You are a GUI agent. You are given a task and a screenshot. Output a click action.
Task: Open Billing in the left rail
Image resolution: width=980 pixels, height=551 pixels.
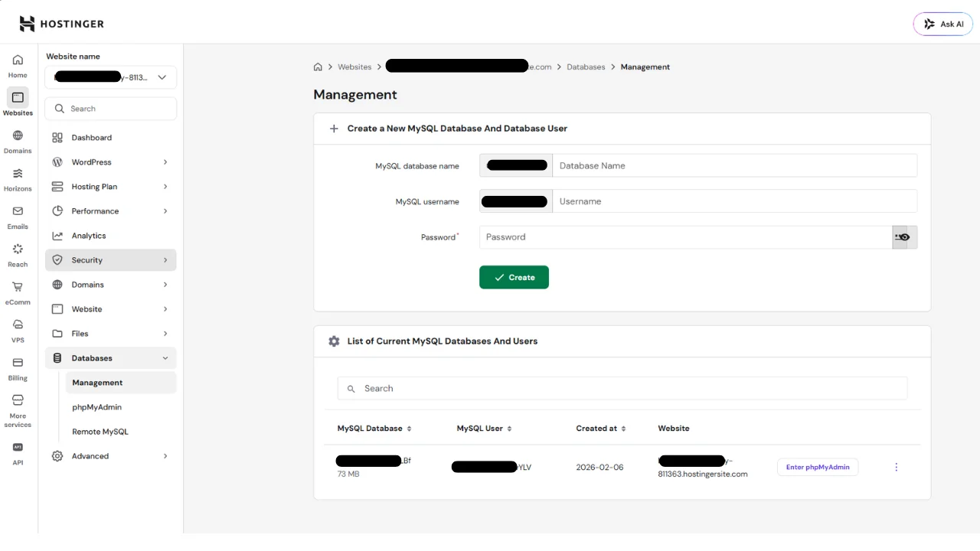pos(18,368)
